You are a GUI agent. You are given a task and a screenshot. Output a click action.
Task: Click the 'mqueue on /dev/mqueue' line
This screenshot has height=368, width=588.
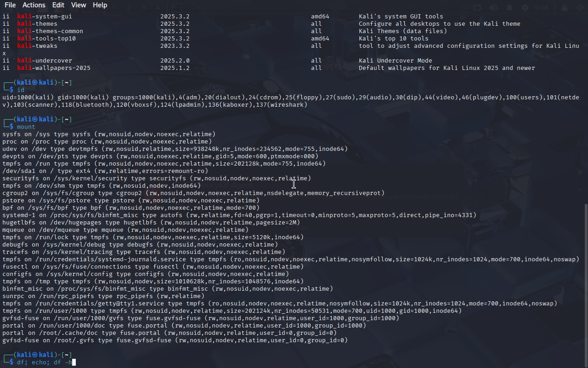125,230
